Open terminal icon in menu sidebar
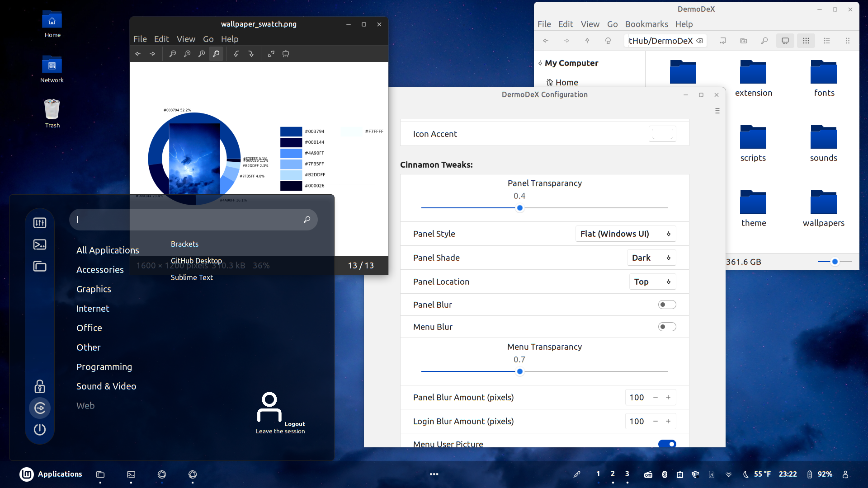868x488 pixels. (40, 244)
